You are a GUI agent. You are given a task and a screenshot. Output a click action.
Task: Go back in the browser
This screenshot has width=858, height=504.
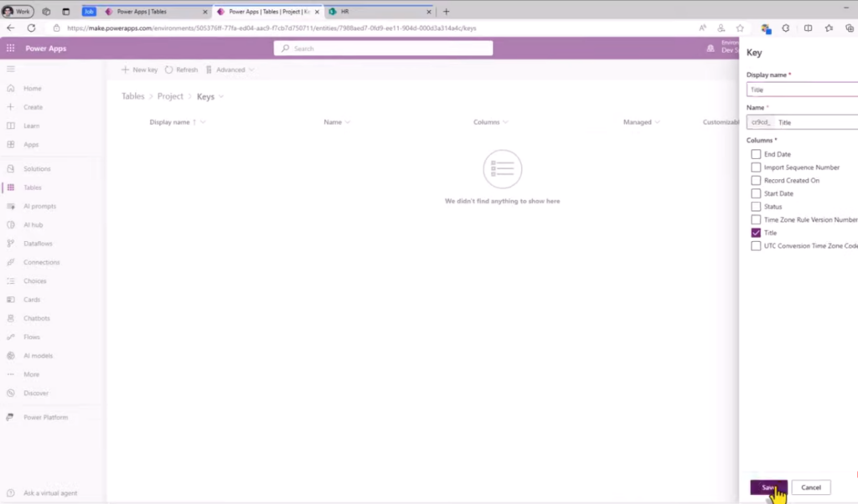[x=10, y=28]
